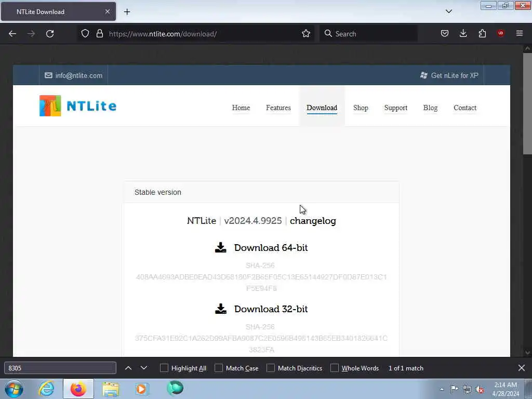Click the 64-bit download tray icon
The height and width of the screenshot is (399, 532).
pyautogui.click(x=220, y=247)
